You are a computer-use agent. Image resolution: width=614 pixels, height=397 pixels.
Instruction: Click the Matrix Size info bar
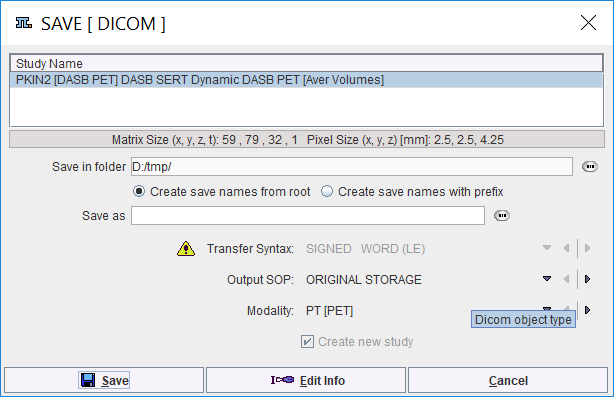click(307, 139)
